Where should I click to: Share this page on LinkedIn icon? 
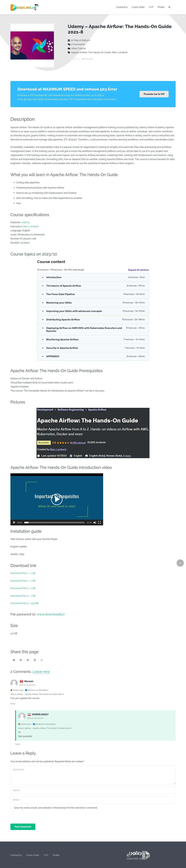[35, 660]
